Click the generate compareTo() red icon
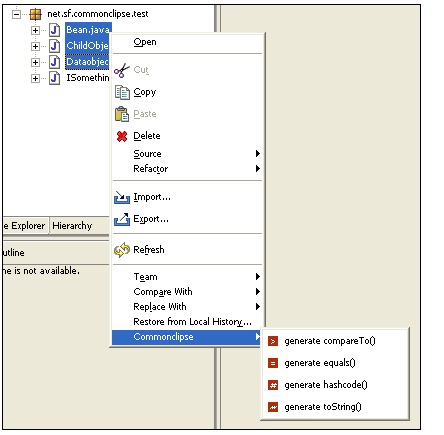444x435 pixels. coord(273,341)
